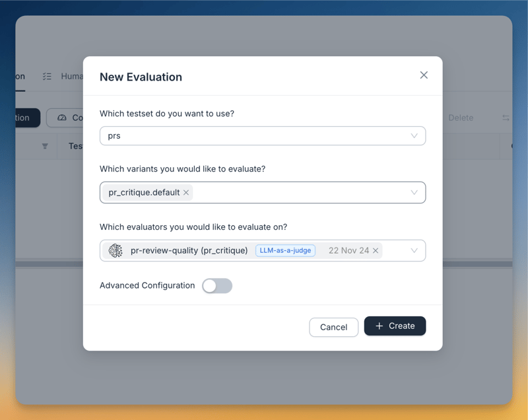Switch to the Human Evaluation tab
The width and height of the screenshot is (528, 420).
(x=73, y=76)
